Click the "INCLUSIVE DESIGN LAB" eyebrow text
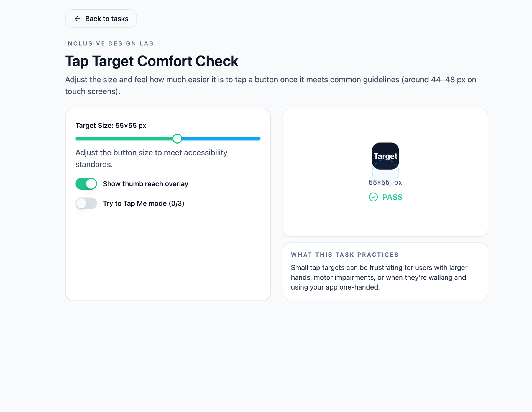Viewport: 532px width, 412px height. pyautogui.click(x=109, y=43)
